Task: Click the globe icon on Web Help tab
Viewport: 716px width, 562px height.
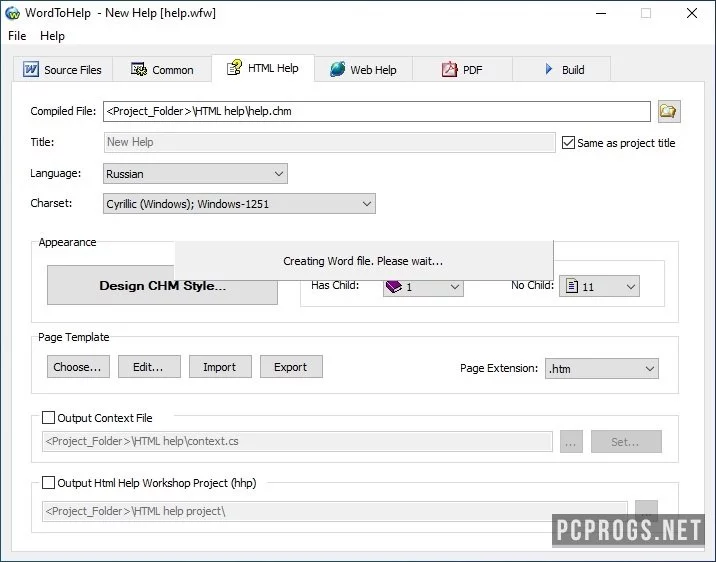Action: tap(337, 69)
